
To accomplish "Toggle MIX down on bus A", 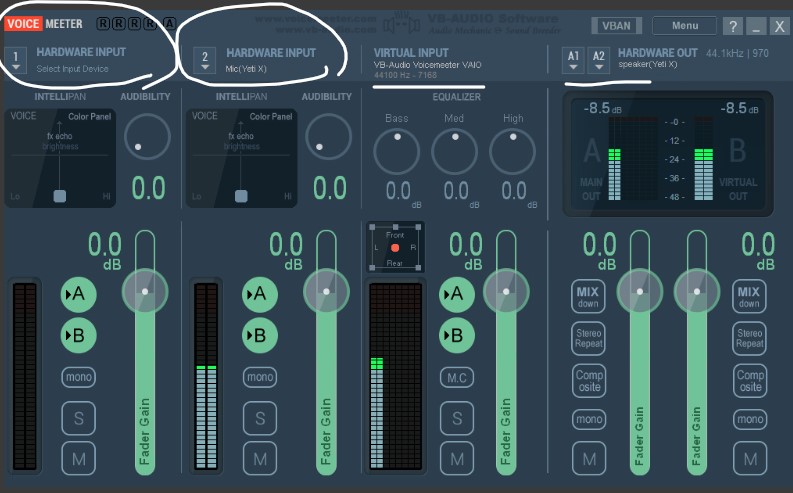I will click(588, 296).
